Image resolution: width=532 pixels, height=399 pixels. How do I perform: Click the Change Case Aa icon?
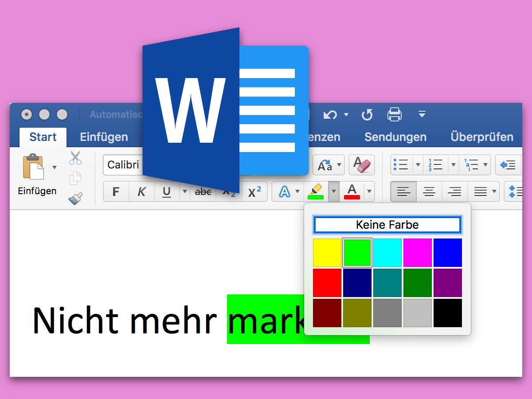pos(325,165)
